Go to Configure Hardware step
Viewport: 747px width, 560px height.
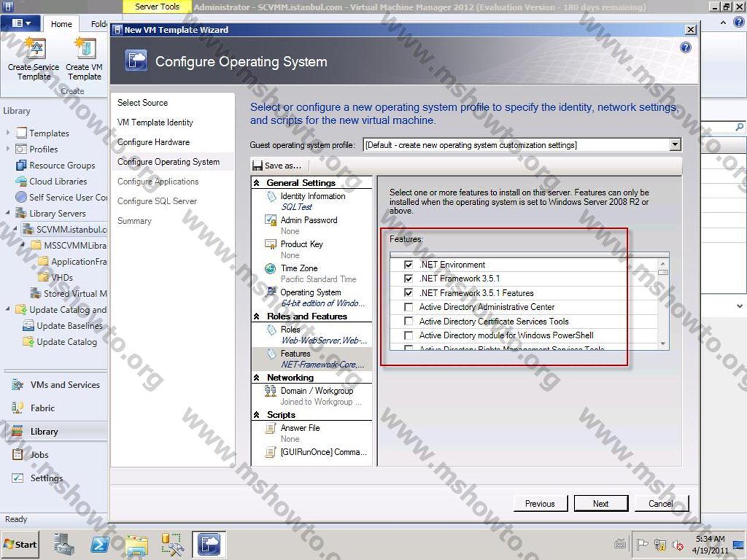(x=153, y=142)
